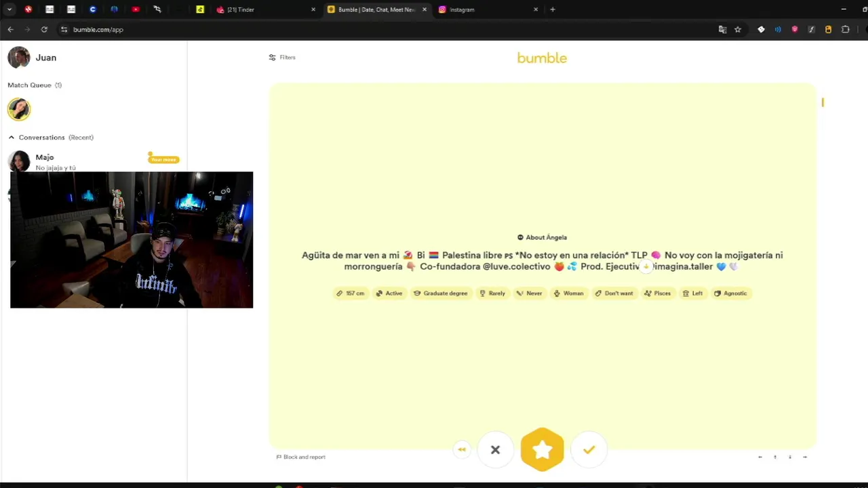Click the right arrow keyboard hint
Screen dimensions: 868x488
805,457
